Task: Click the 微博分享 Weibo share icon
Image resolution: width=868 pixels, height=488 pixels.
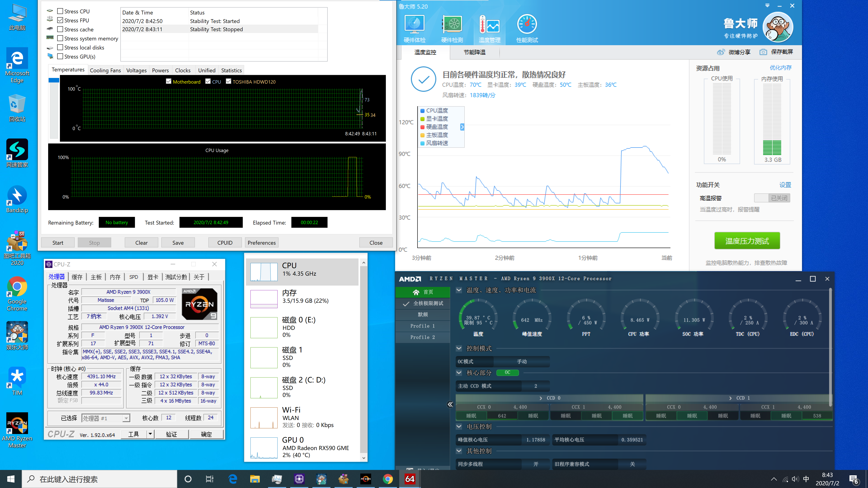Action: pyautogui.click(x=721, y=52)
